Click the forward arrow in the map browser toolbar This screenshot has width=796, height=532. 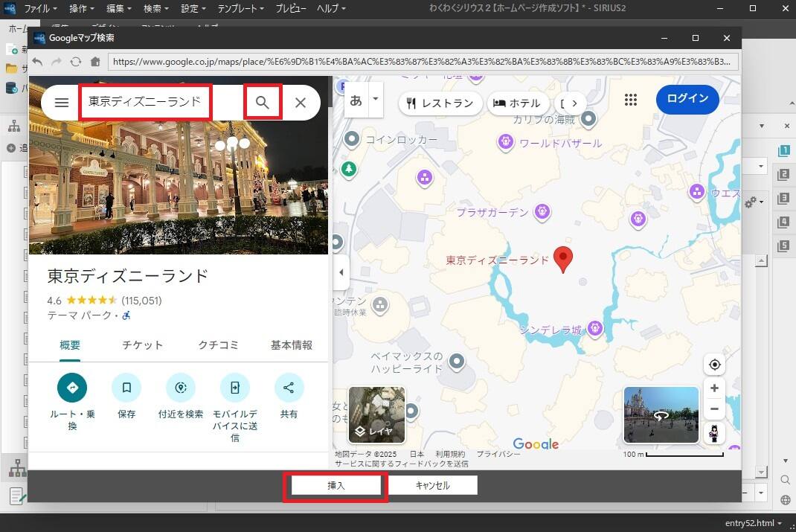point(57,62)
